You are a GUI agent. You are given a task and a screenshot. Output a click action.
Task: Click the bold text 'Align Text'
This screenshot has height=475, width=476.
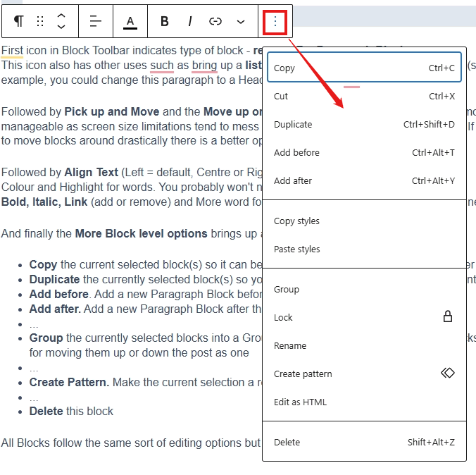pos(91,173)
